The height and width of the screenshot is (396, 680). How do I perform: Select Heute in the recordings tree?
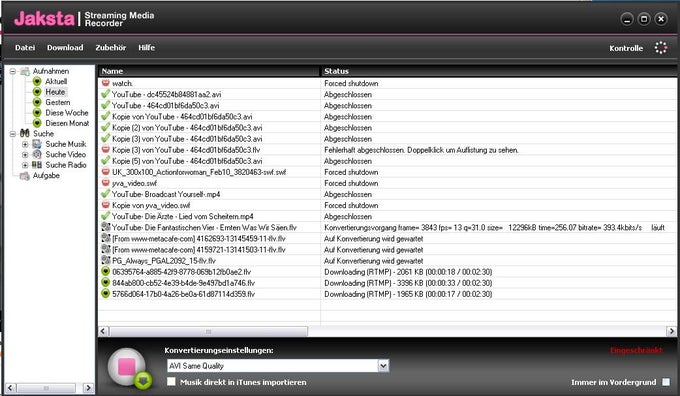pyautogui.click(x=55, y=92)
